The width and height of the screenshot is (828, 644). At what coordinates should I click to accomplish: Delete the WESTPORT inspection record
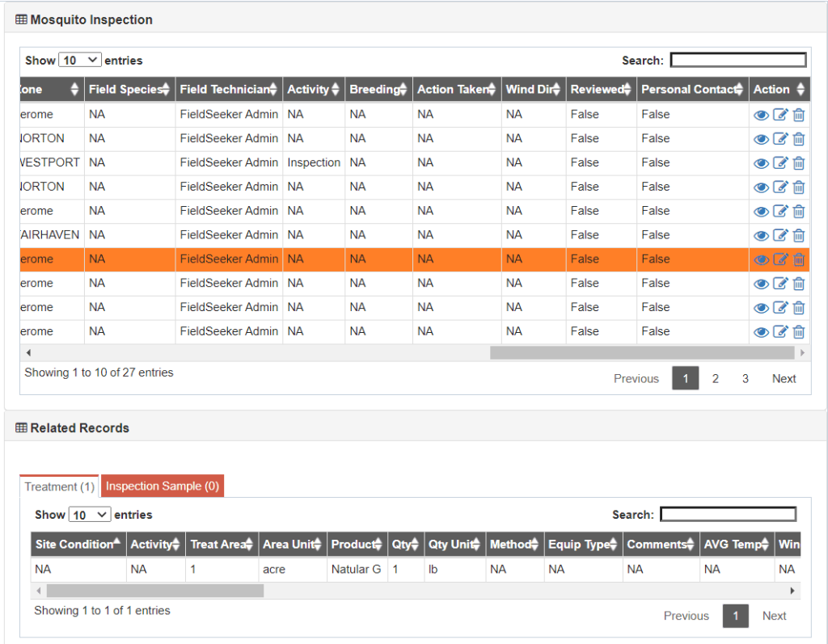point(798,163)
